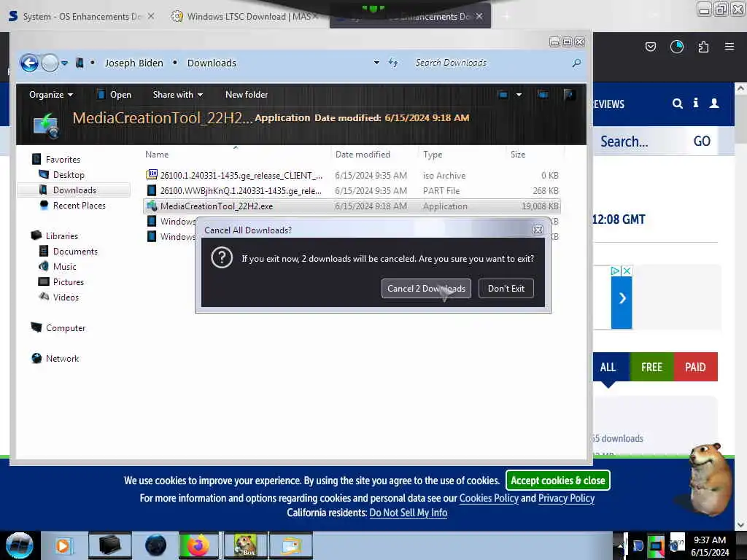Viewport: 747px width, 560px height.
Task: Click the Back arrow in Explorer window
Action: (29, 63)
